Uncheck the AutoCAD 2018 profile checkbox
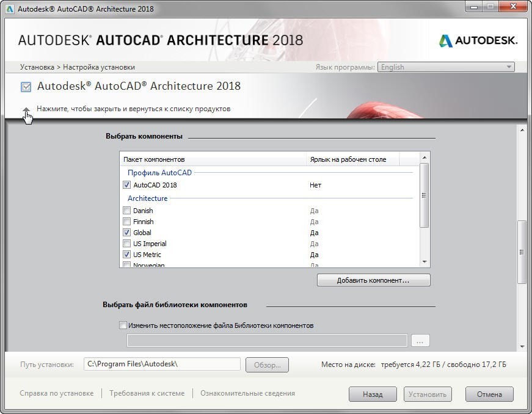The image size is (532, 414). (x=126, y=185)
